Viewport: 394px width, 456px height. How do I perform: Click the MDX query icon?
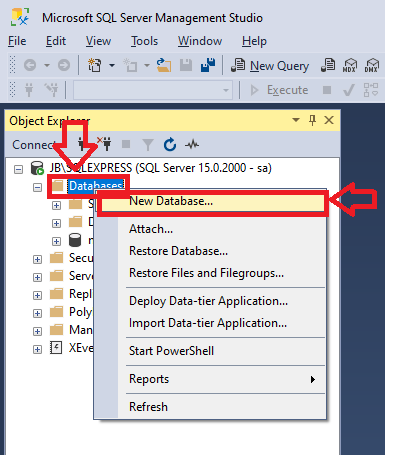click(350, 65)
